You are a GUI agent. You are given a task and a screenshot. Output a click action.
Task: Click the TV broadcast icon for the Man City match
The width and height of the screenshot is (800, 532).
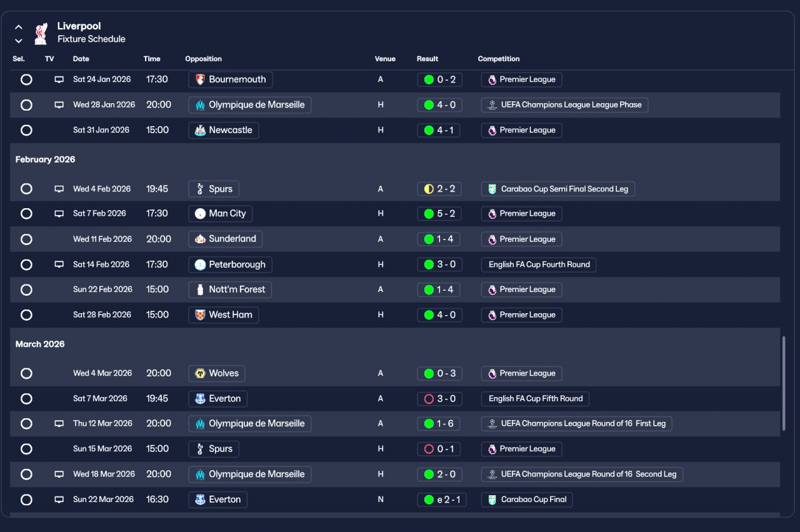pyautogui.click(x=59, y=213)
